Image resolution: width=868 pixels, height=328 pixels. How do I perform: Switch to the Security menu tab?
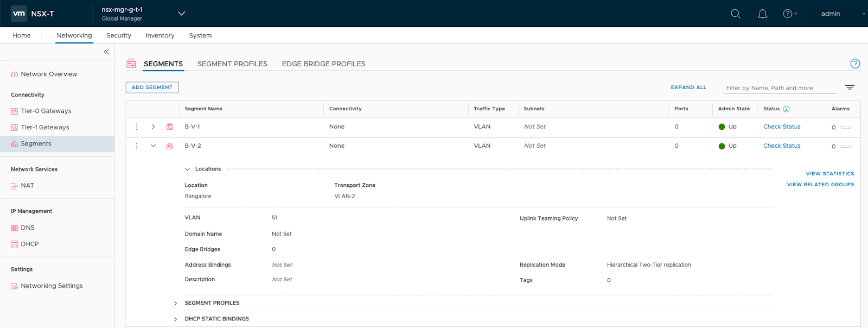[119, 35]
